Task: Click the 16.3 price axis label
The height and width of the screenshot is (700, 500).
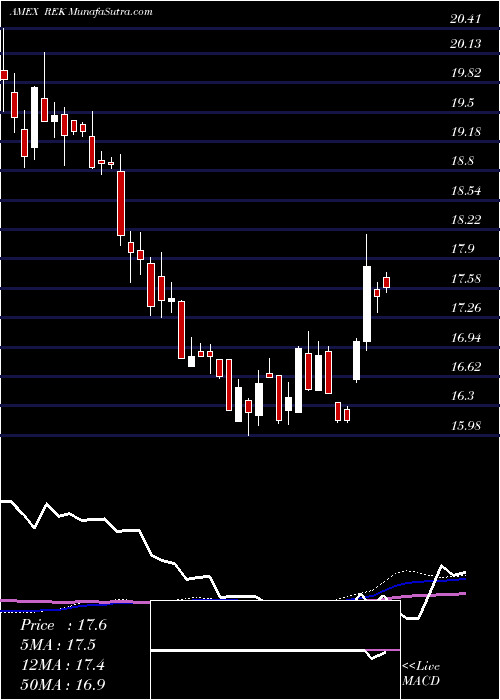Action: (x=462, y=396)
